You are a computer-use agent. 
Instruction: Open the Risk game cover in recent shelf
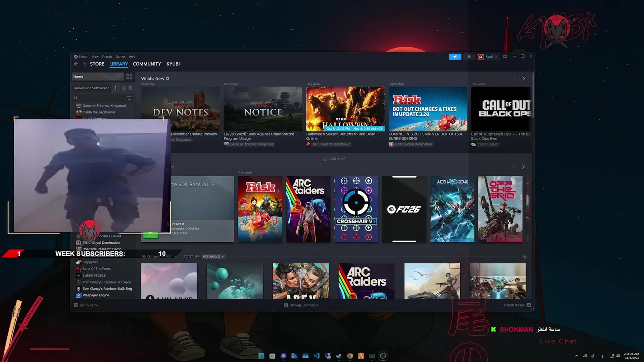[x=260, y=209]
